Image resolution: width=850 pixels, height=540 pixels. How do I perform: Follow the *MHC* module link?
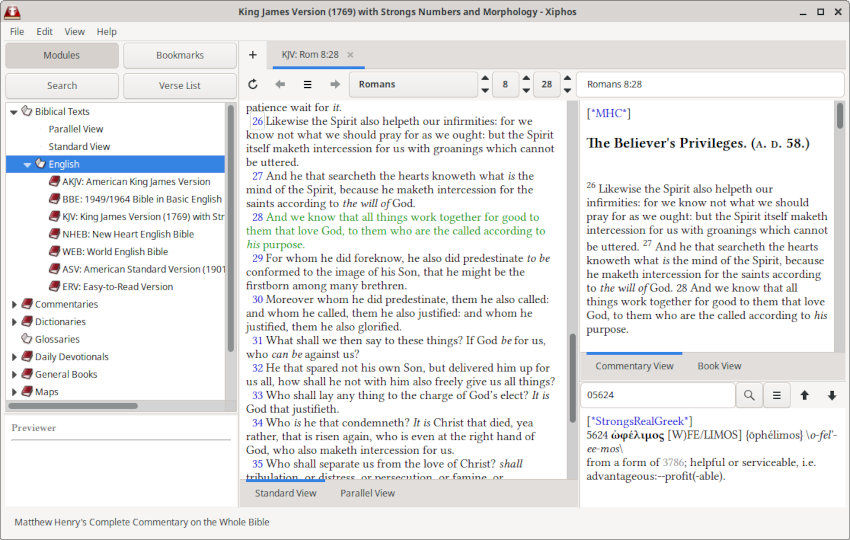tap(609, 113)
